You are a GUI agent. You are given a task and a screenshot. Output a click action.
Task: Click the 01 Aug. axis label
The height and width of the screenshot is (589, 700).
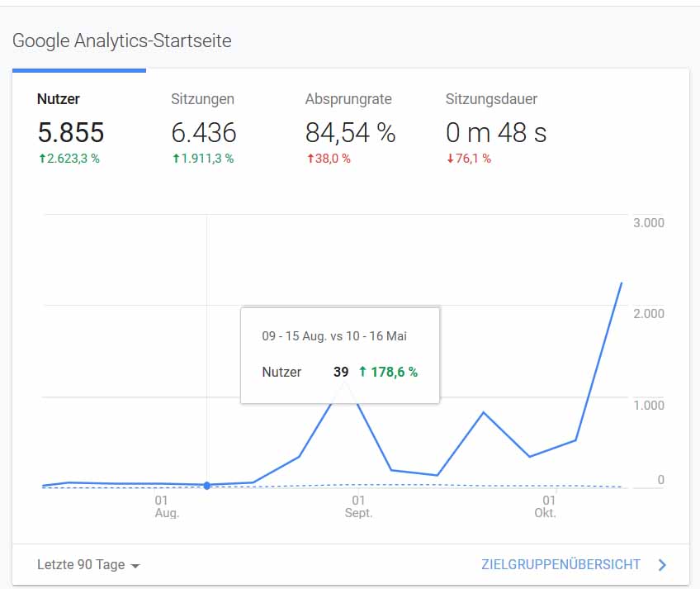click(x=167, y=506)
